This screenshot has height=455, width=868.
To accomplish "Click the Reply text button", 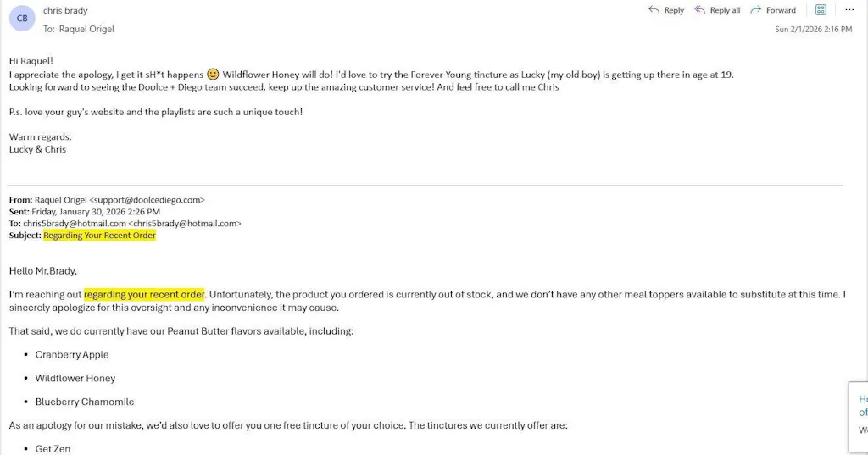I will click(674, 10).
